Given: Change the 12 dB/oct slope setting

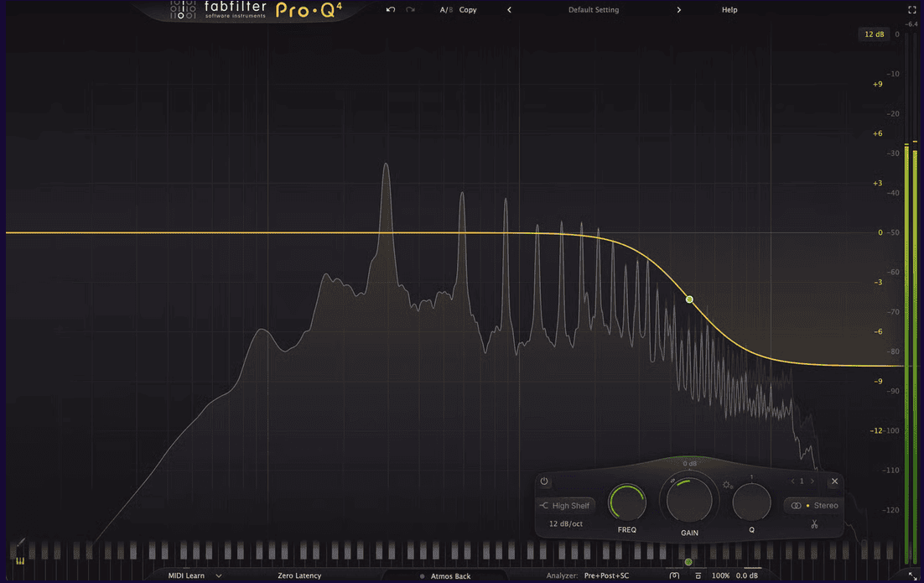Looking at the screenshot, I should coord(566,523).
